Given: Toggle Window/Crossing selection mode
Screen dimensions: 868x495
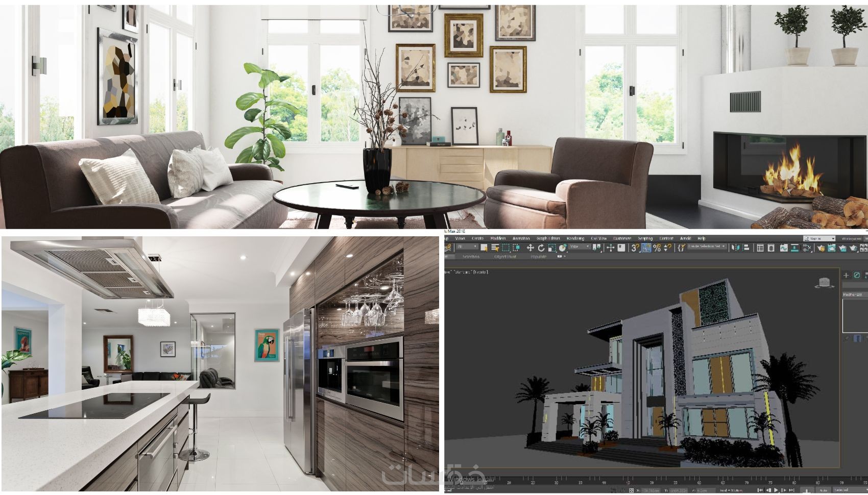Looking at the screenshot, I should (516, 247).
